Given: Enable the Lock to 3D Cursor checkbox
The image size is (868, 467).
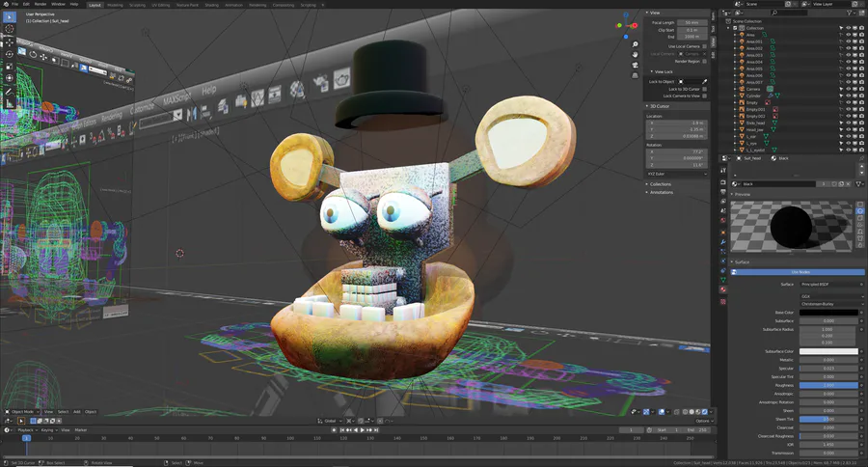Looking at the screenshot, I should [x=704, y=89].
